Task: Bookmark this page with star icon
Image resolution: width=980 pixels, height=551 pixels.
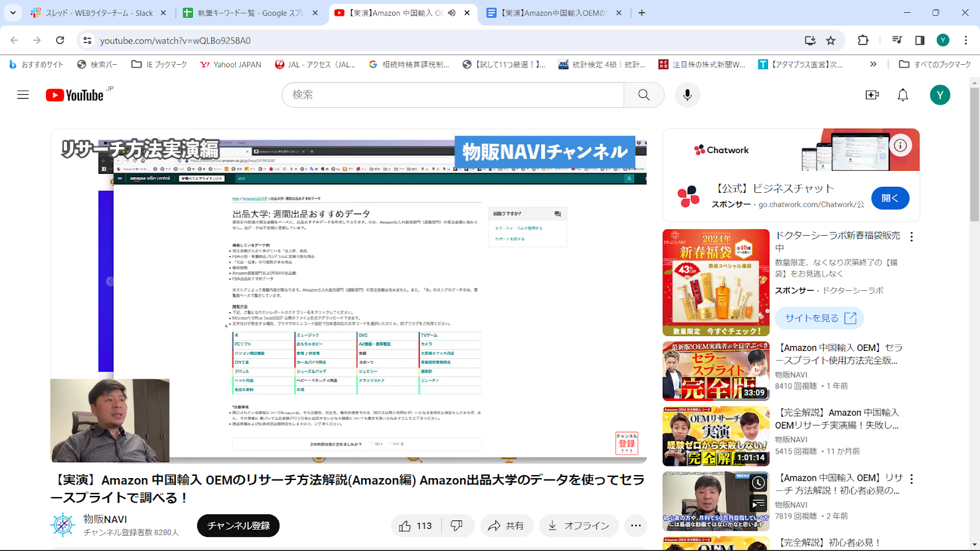Action: (x=831, y=40)
